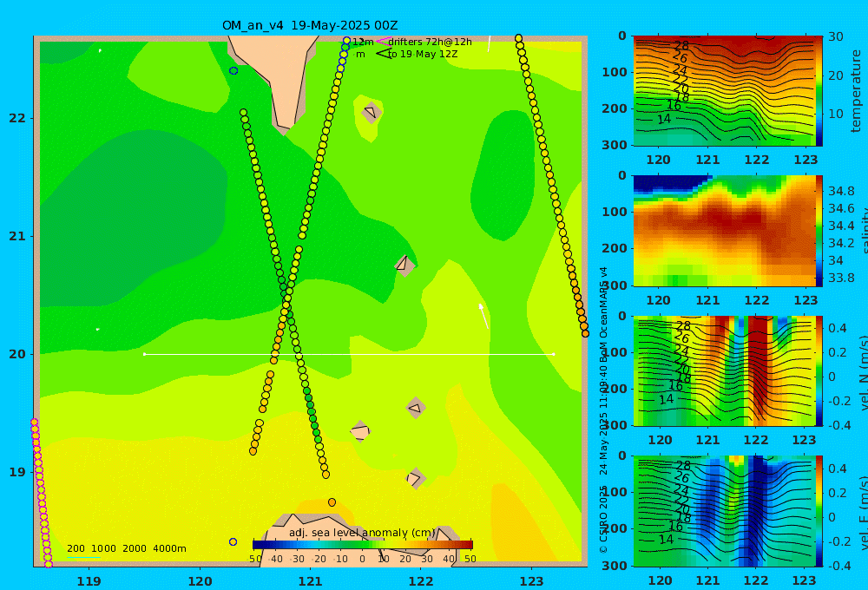Click longitude label "119" on the main map

89,581
